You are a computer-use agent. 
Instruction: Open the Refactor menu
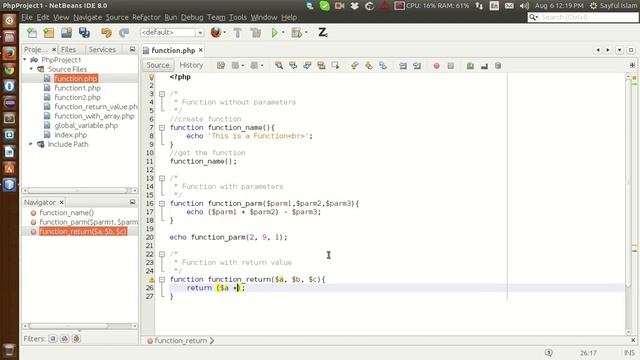click(146, 17)
